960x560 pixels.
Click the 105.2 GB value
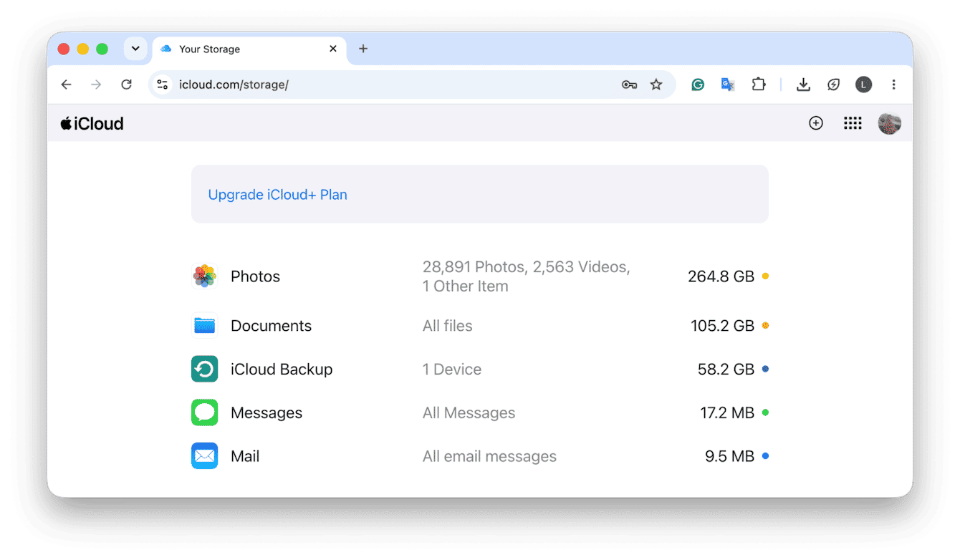722,326
